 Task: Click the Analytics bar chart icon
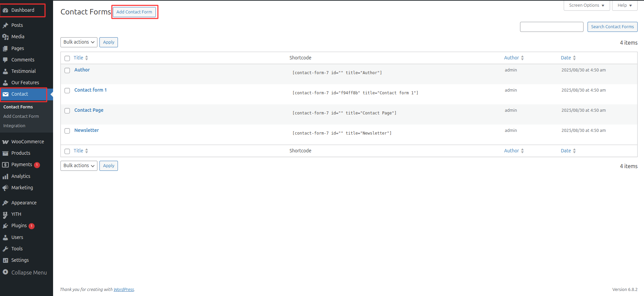point(5,176)
